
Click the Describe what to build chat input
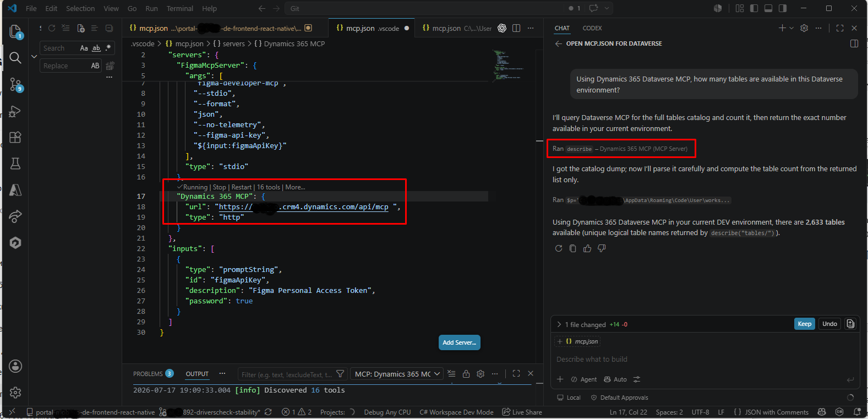click(705, 359)
